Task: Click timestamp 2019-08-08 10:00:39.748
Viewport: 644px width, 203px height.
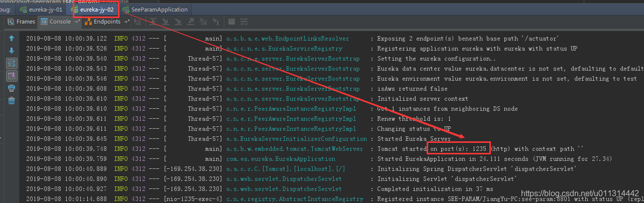Action: click(x=66, y=149)
